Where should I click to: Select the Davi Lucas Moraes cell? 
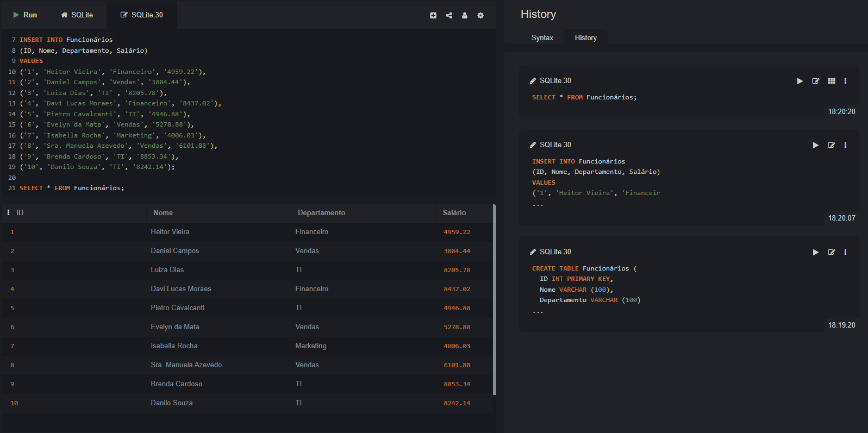[181, 289]
